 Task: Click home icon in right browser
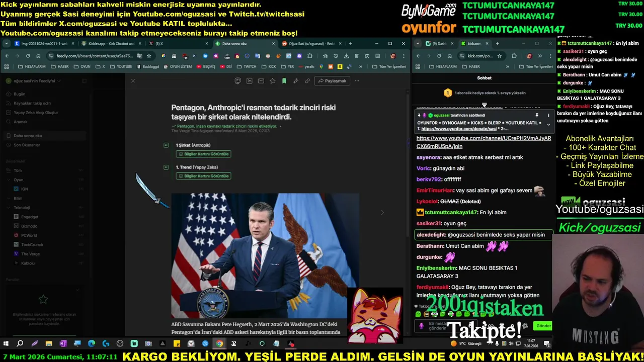point(449,56)
